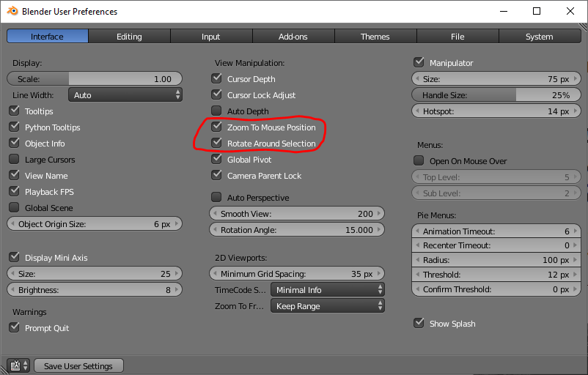This screenshot has height=375, width=588.
Task: Click the Smooth View value field
Action: 297,214
